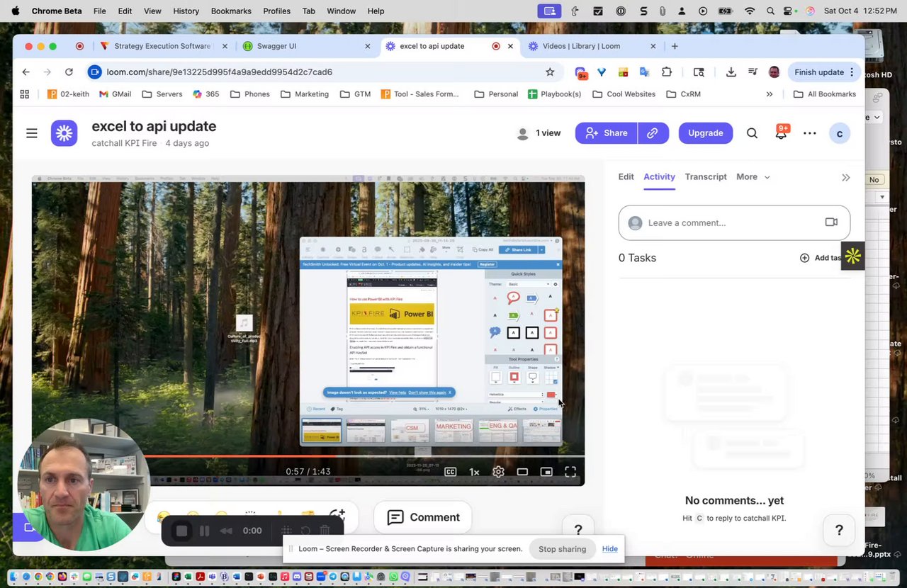Go back to the previous page
The image size is (907, 588).
tap(26, 72)
